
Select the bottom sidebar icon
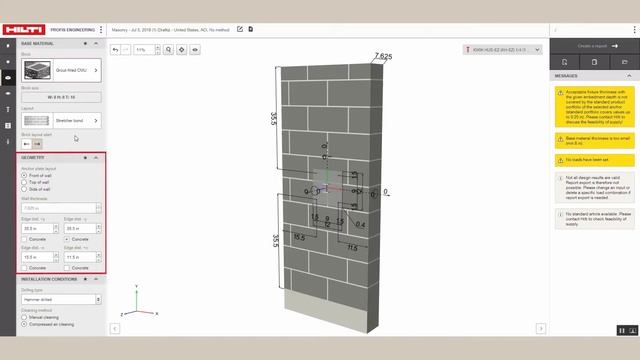(x=8, y=142)
